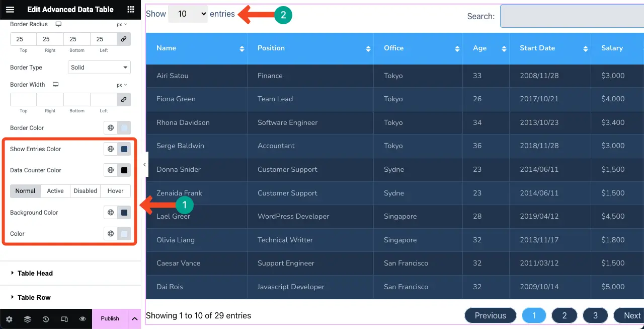Open Data Counter Color black swatch

tap(124, 170)
